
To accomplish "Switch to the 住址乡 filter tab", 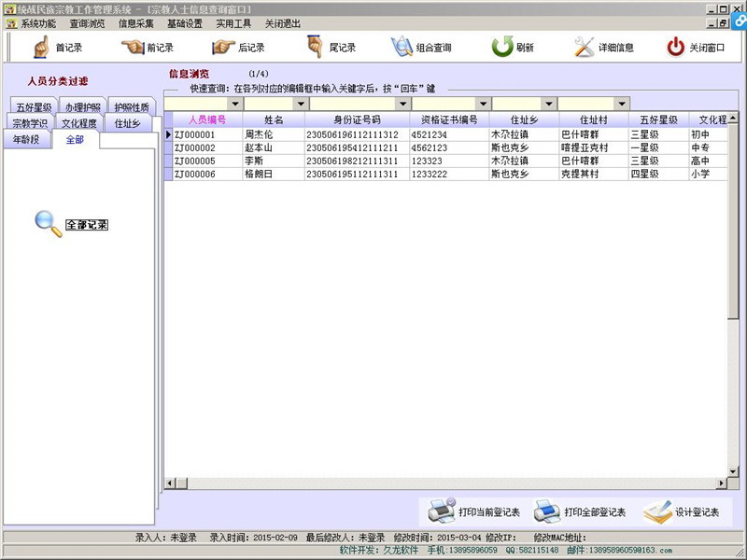I will (127, 123).
